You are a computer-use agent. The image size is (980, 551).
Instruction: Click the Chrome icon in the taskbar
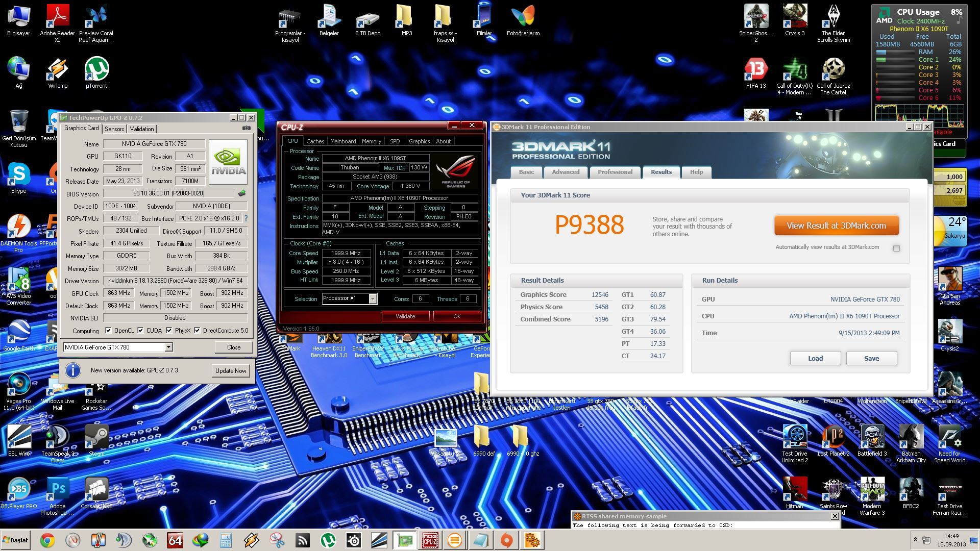(47, 540)
